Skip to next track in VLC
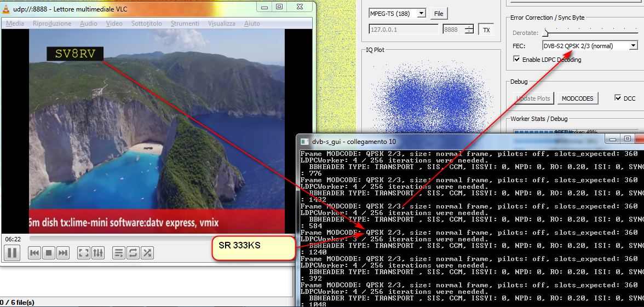Image resolution: width=644 pixels, height=307 pixels. [62, 253]
